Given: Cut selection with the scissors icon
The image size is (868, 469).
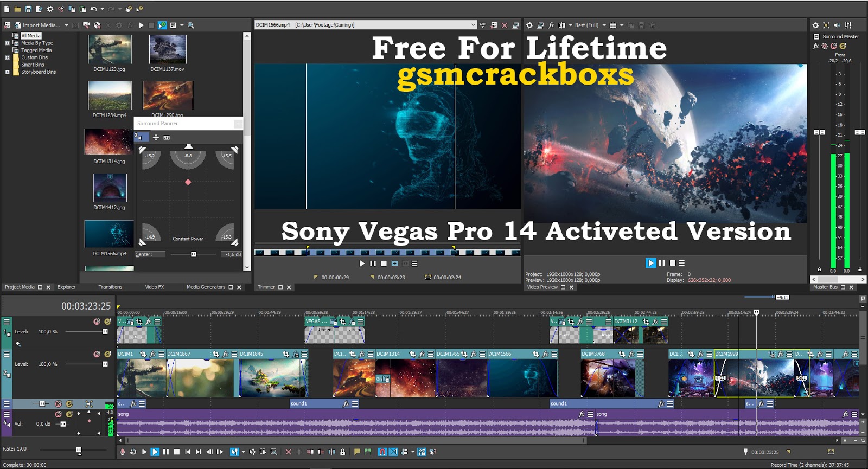Looking at the screenshot, I should 61,9.
